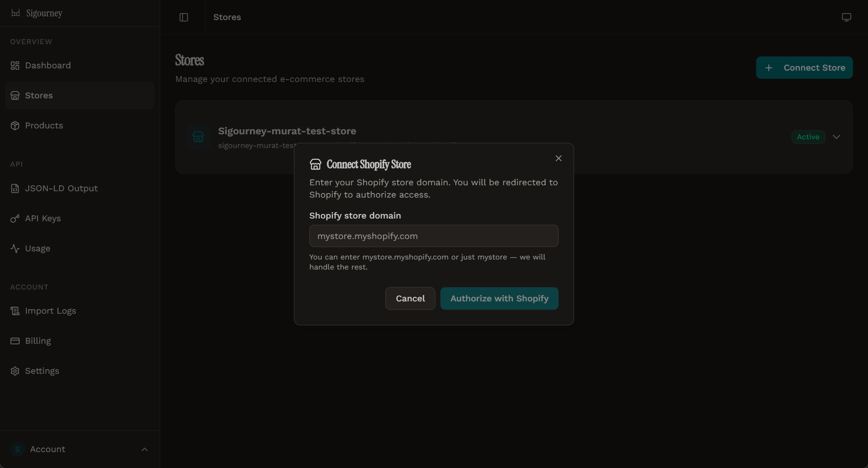This screenshot has height=468, width=868.
Task: Click the 'Enter your Shopify store domain' description
Action: pos(434,188)
